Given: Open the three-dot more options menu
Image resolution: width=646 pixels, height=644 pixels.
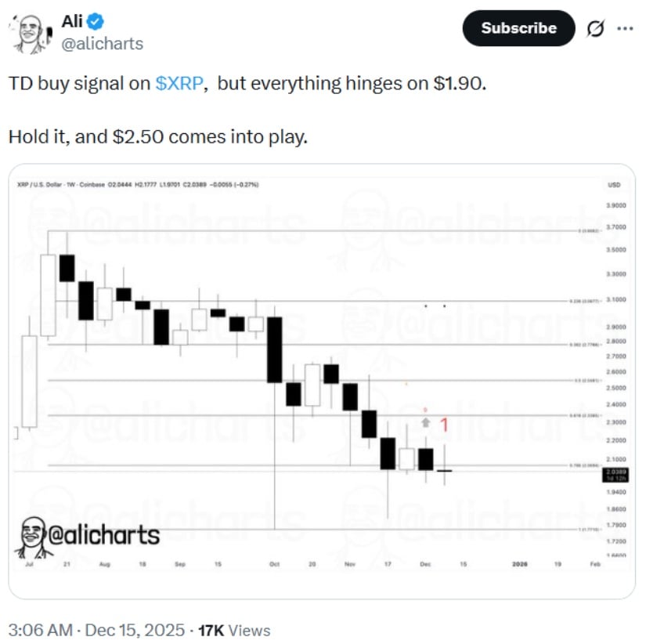Looking at the screenshot, I should tap(625, 28).
